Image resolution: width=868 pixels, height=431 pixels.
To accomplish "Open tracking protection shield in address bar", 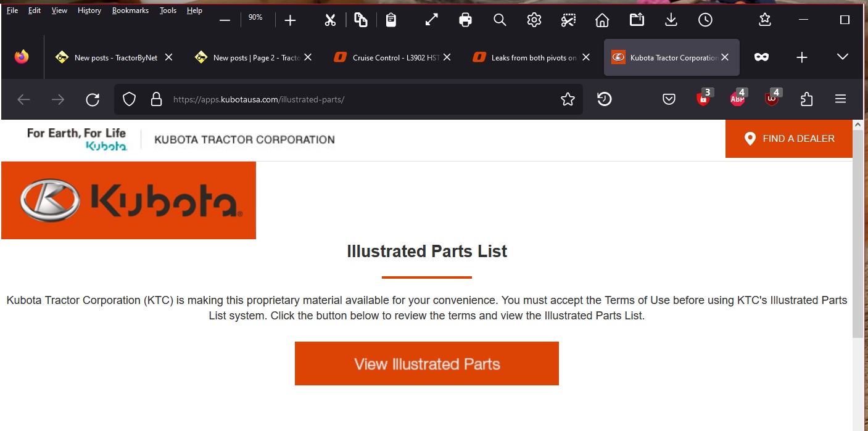I will pyautogui.click(x=129, y=99).
